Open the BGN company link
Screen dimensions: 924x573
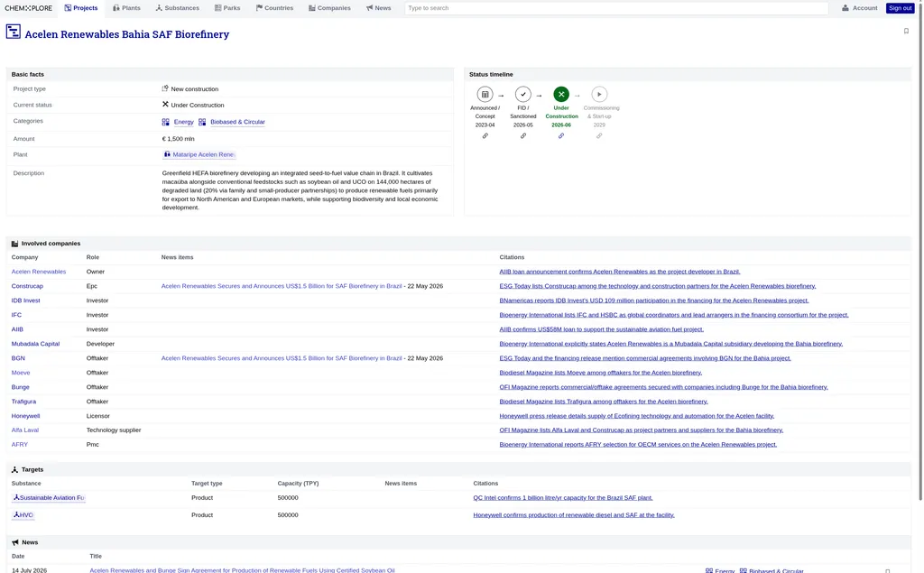(18, 358)
